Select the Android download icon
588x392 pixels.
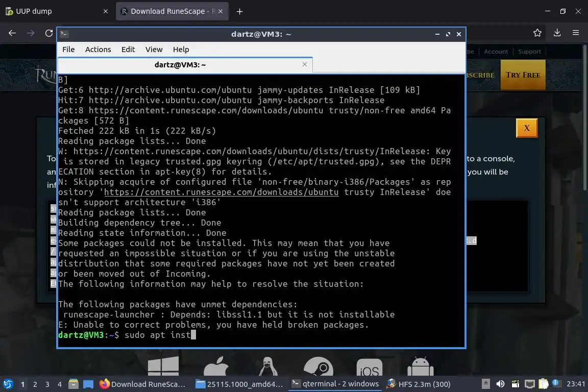(x=421, y=366)
